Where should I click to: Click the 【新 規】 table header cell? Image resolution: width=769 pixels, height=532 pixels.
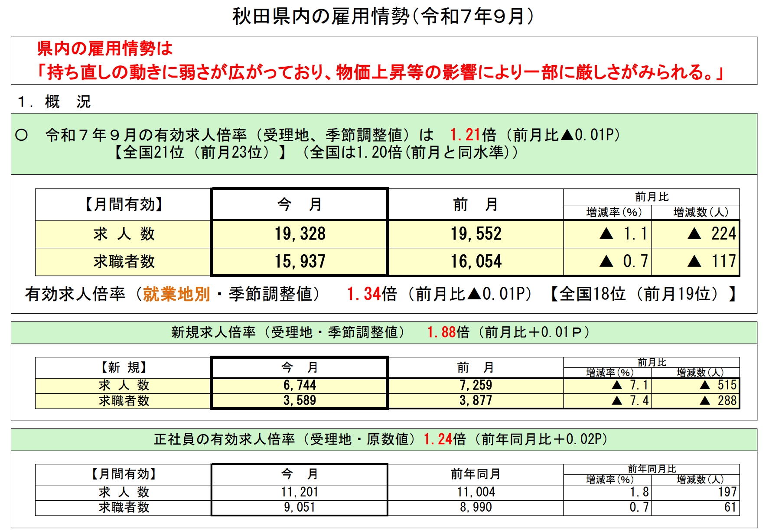point(123,368)
